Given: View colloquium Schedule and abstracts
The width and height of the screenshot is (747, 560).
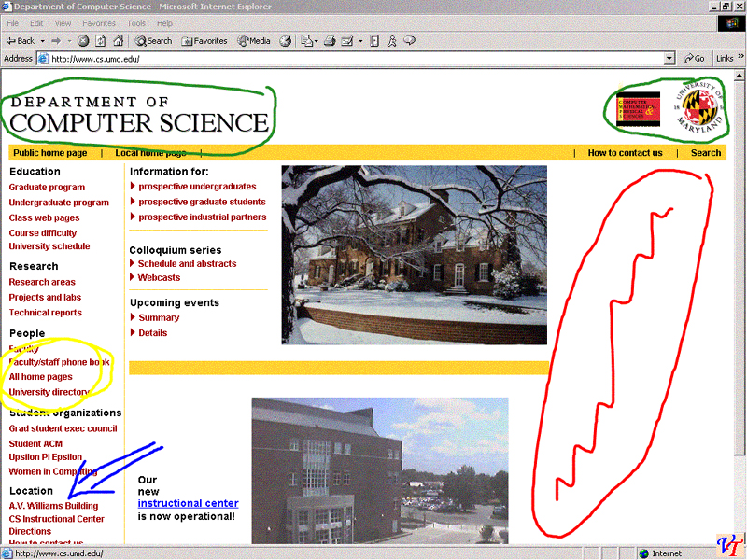Looking at the screenshot, I should tap(188, 263).
